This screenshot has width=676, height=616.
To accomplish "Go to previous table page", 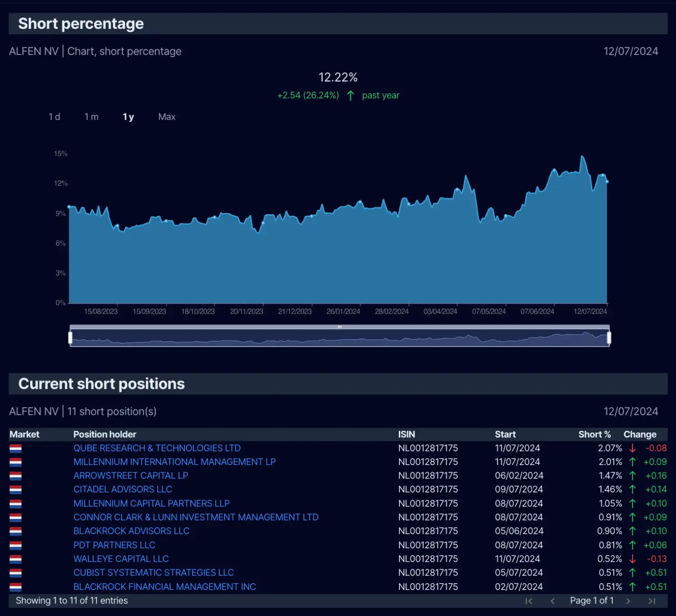I will (553, 601).
